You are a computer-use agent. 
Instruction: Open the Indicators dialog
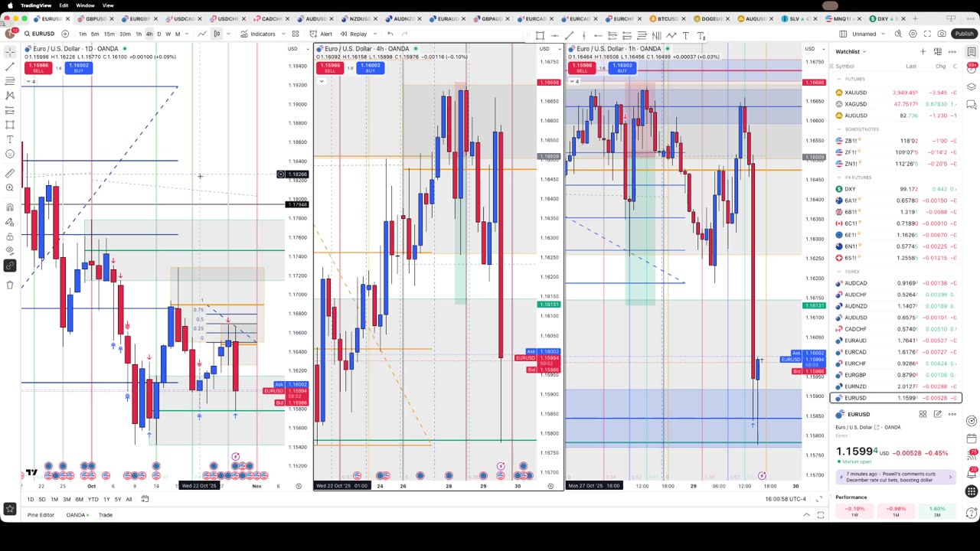(258, 34)
